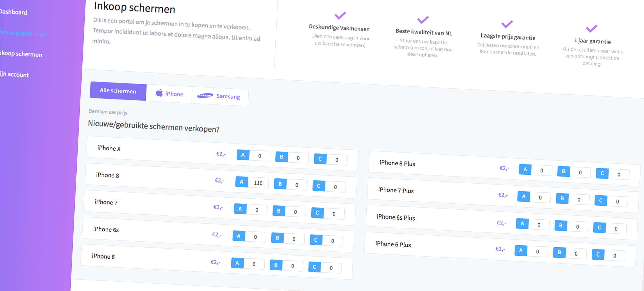Focus iPhone 6 Plus grade B quantity field

tap(576, 253)
